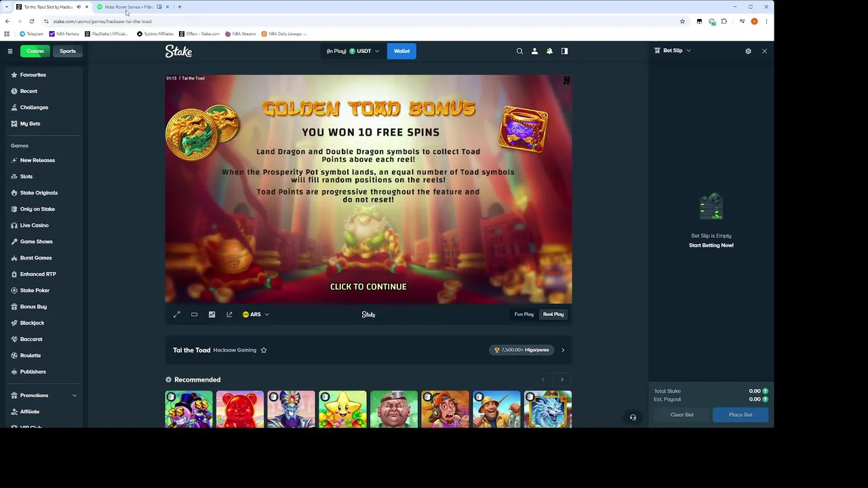Select Fun Play mode
Viewport: 868px width, 488px height.
(524, 314)
